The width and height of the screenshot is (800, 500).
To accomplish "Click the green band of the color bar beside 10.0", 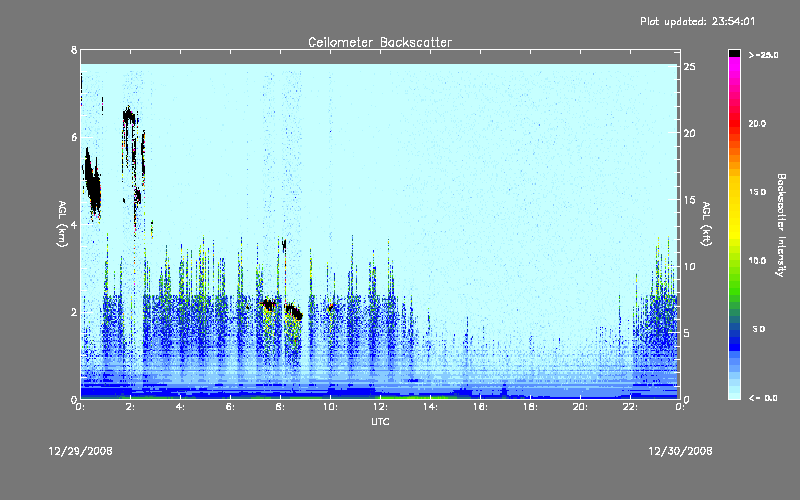I will [734, 261].
